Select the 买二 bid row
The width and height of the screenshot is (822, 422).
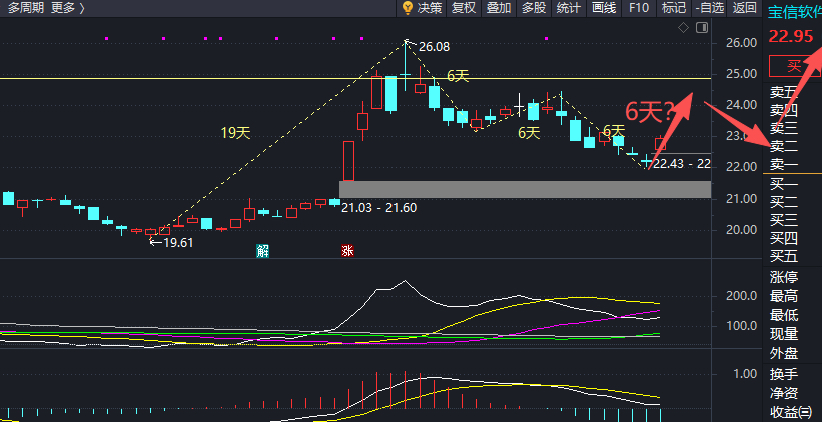click(784, 202)
